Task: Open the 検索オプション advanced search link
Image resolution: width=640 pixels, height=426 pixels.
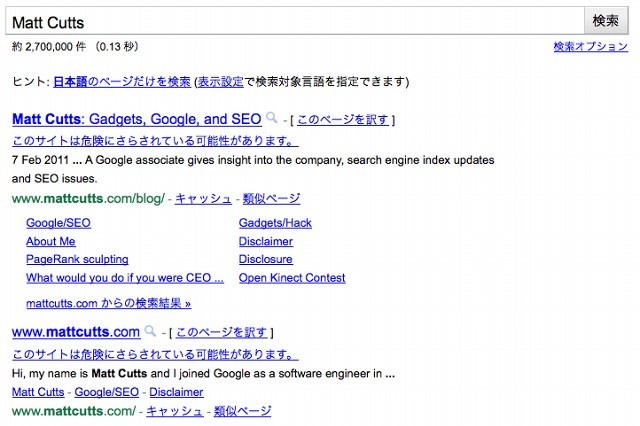Action: [x=590, y=47]
